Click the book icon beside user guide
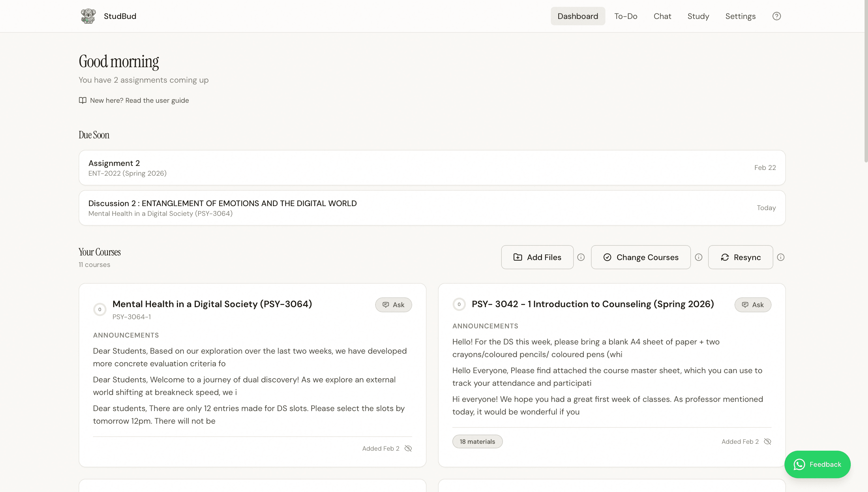The image size is (868, 492). (82, 100)
